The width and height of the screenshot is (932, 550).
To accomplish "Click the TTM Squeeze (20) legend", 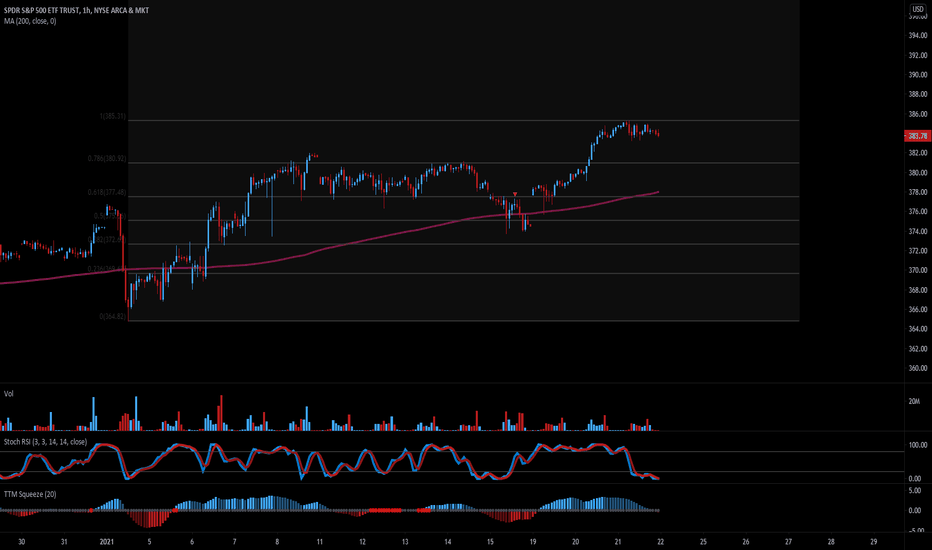I will click(30, 494).
